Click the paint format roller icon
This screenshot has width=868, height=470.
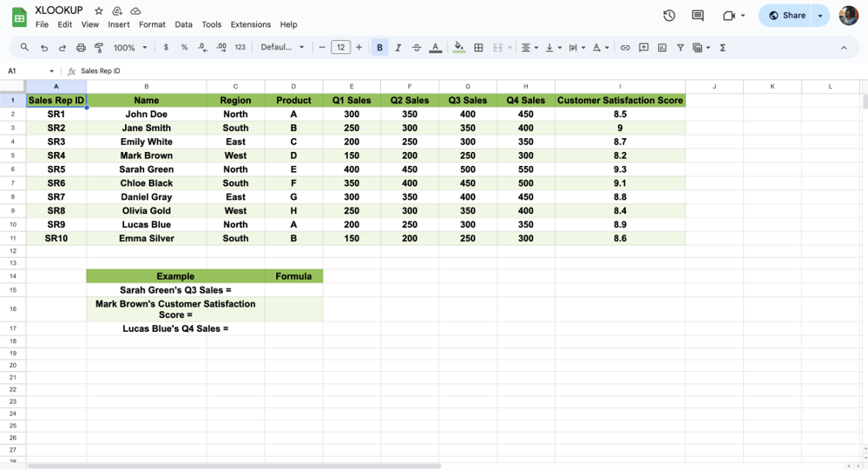click(99, 48)
